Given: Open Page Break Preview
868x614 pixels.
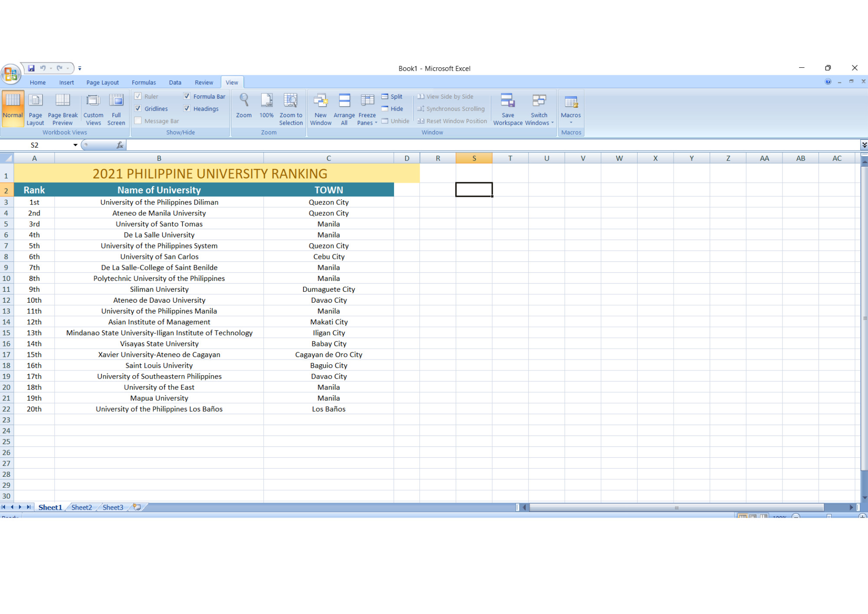Looking at the screenshot, I should click(62, 109).
